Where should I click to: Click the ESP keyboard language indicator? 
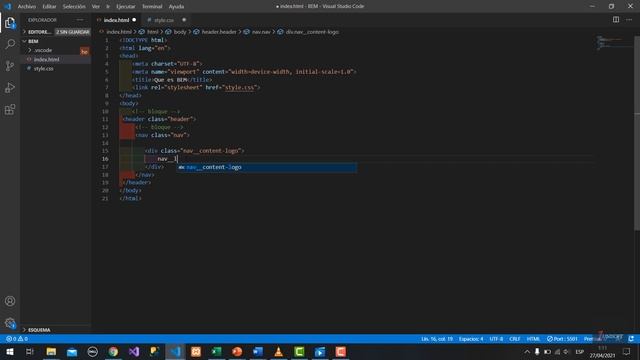[x=579, y=351]
